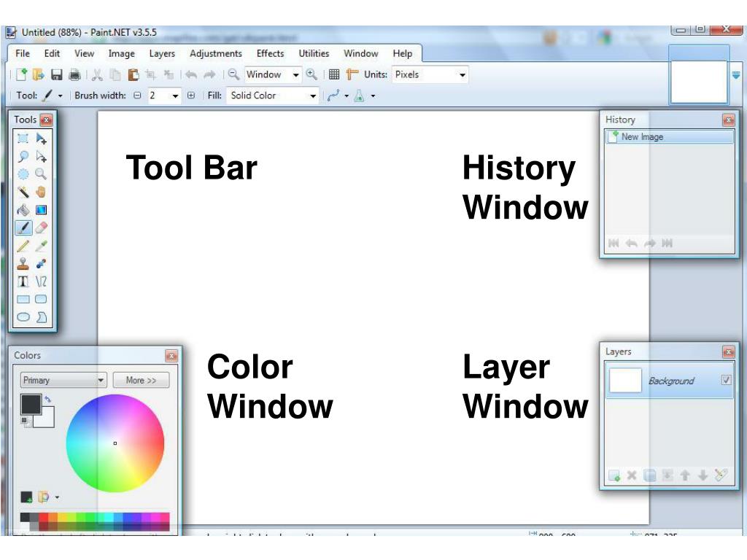
Task: Swap primary and secondary colors arrow
Action: (47, 399)
